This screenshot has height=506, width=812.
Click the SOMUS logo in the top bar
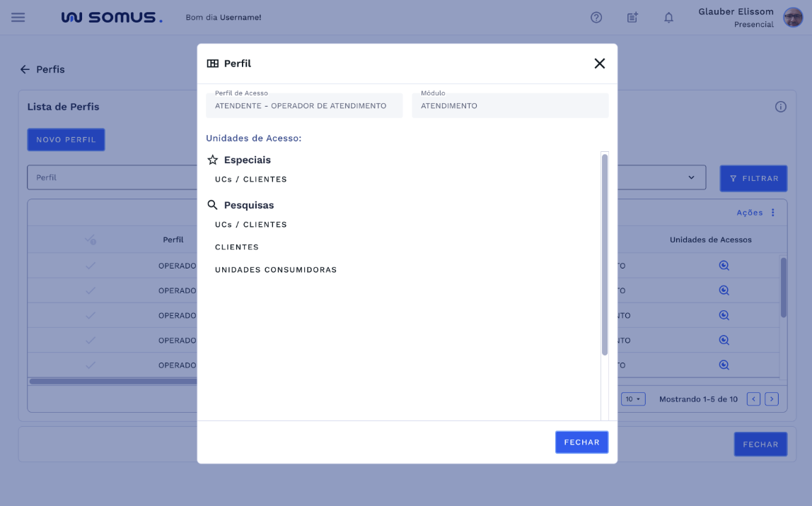pyautogui.click(x=112, y=17)
